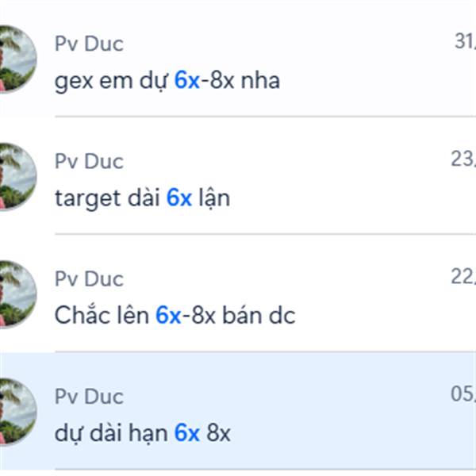Click the blue '6x' in 'gex em dự' message
476x476 pixels.
(187, 80)
